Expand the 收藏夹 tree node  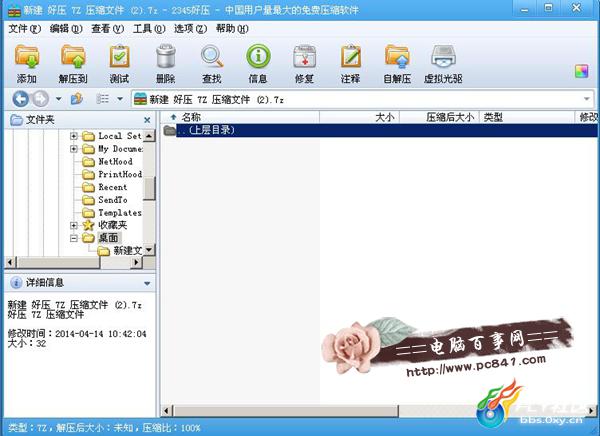pyautogui.click(x=74, y=225)
